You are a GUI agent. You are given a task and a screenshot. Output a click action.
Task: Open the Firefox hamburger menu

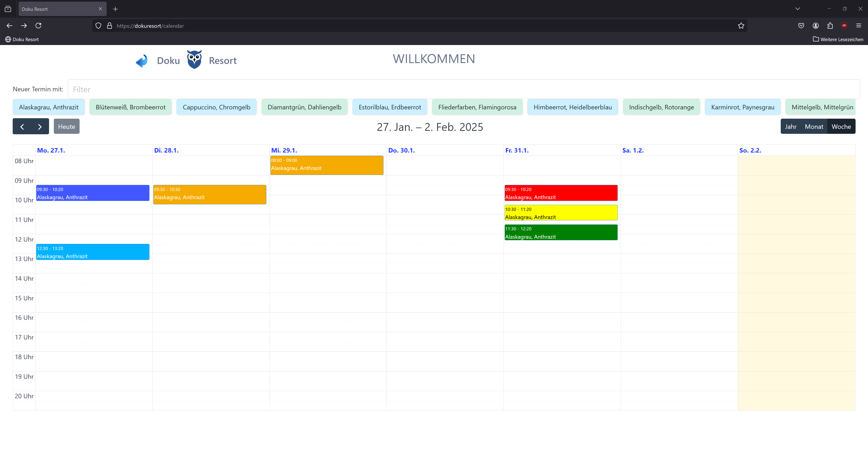point(859,26)
